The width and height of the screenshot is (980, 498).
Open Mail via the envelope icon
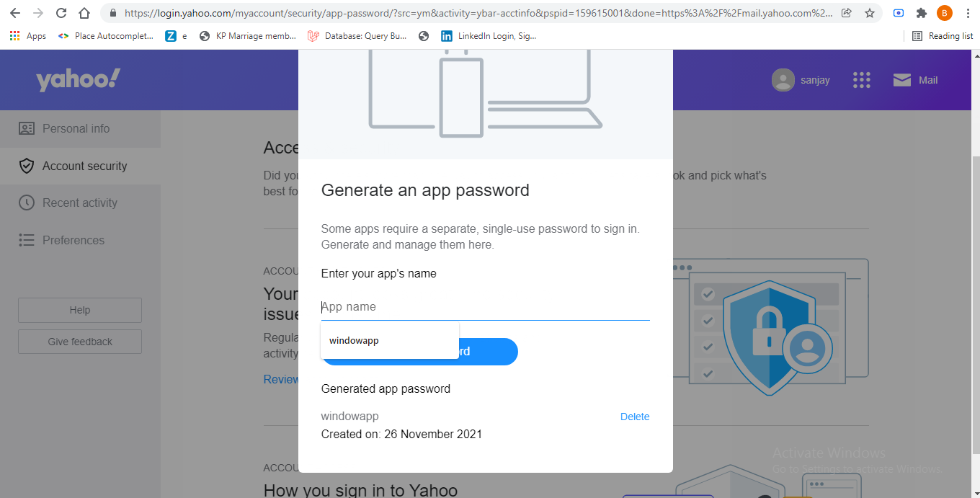coord(902,80)
